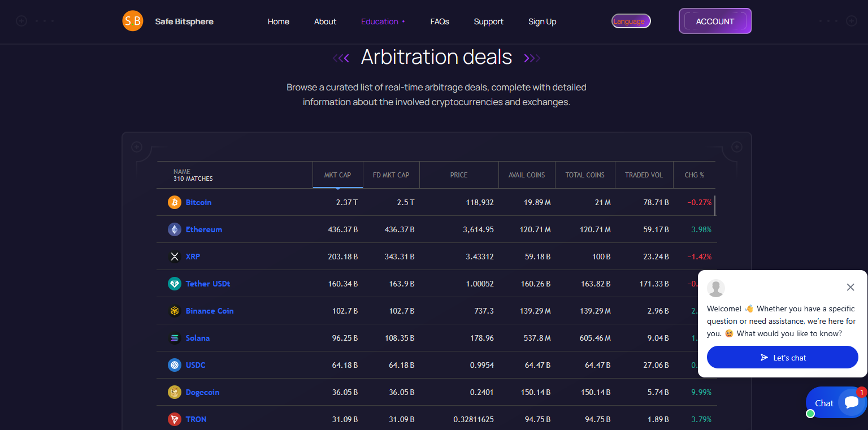The image size is (868, 430).
Task: Open the Binance Coin link
Action: pyautogui.click(x=210, y=311)
